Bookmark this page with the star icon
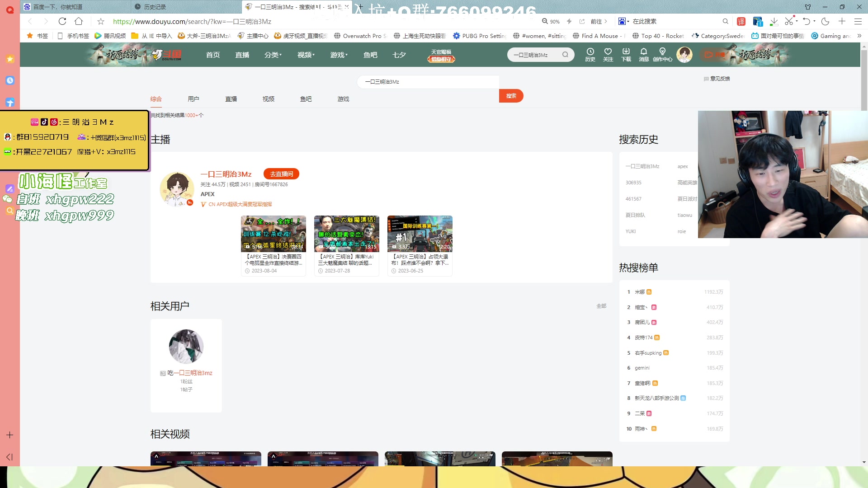Screen dimensions: 868x488 tap(101, 21)
